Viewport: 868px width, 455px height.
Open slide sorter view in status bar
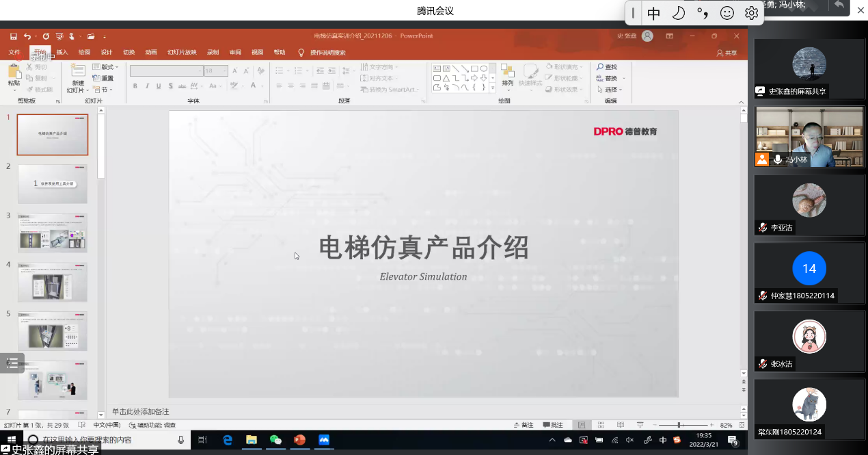click(x=599, y=425)
